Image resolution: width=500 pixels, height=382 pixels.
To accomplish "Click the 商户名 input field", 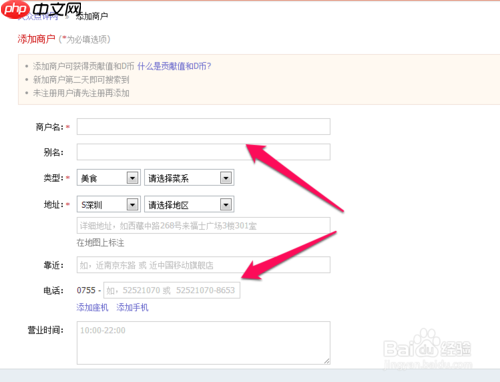I will pyautogui.click(x=203, y=127).
